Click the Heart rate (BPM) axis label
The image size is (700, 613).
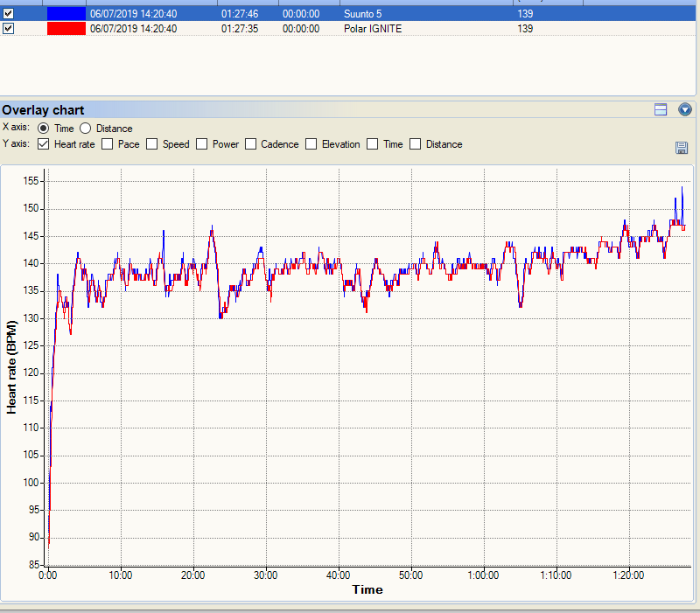point(11,367)
